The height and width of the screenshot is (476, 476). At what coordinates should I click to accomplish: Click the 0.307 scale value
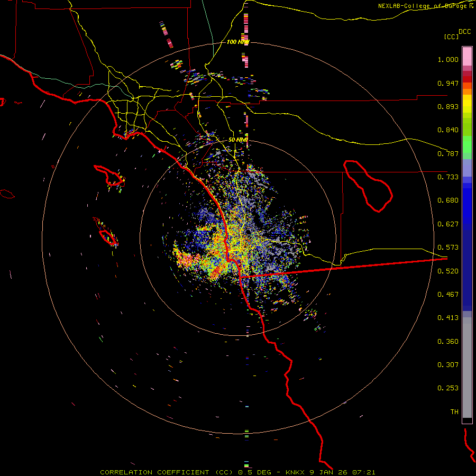pyautogui.click(x=448, y=365)
